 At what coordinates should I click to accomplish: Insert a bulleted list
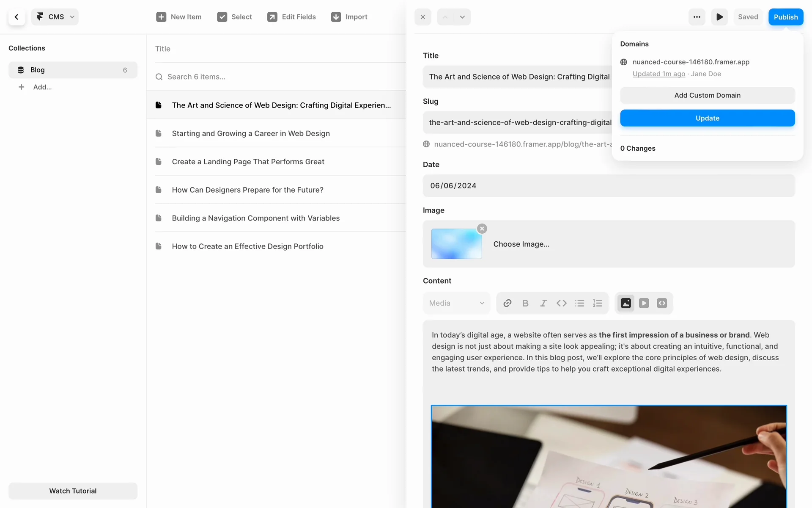click(x=579, y=303)
